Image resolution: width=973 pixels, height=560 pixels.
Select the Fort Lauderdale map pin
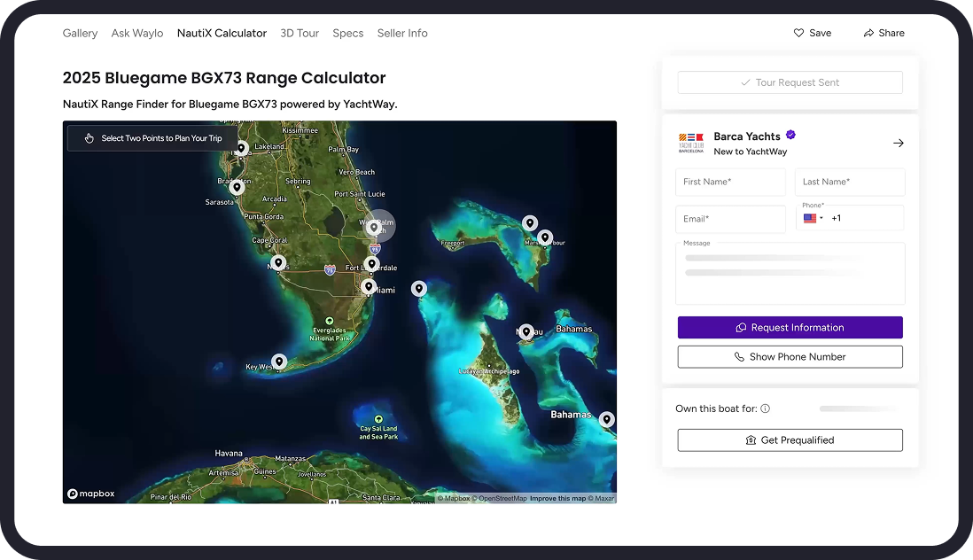371,263
